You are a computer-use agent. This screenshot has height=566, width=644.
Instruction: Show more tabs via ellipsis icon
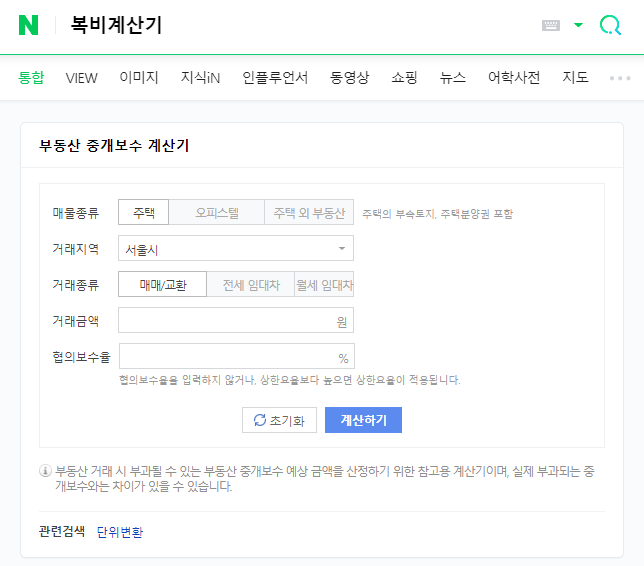pyautogui.click(x=620, y=78)
